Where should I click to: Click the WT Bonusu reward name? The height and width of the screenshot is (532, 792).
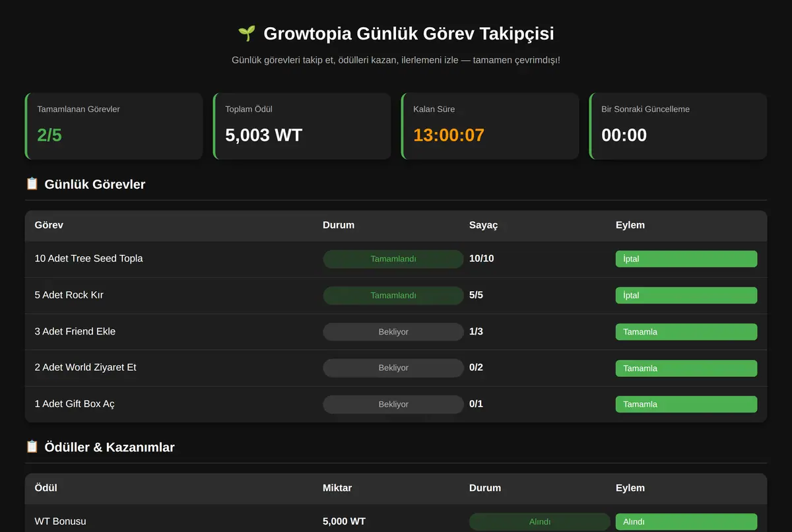tap(61, 521)
